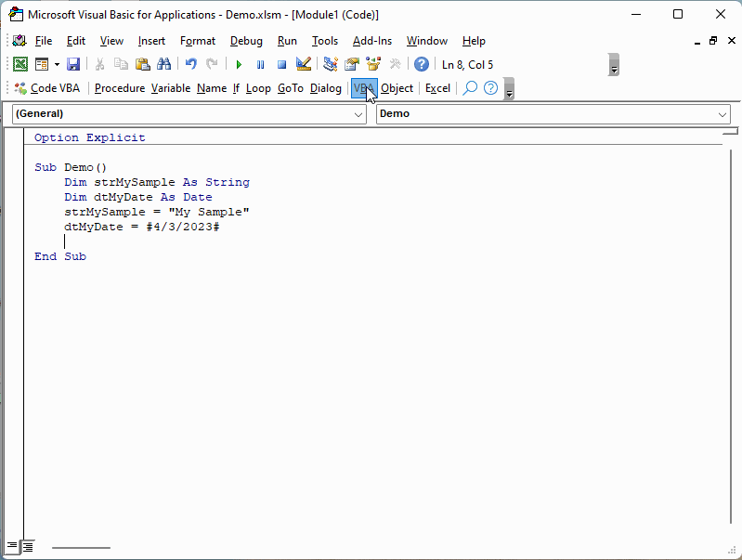Click the Code VBA search magnifier icon
The height and width of the screenshot is (560, 742).
[470, 87]
